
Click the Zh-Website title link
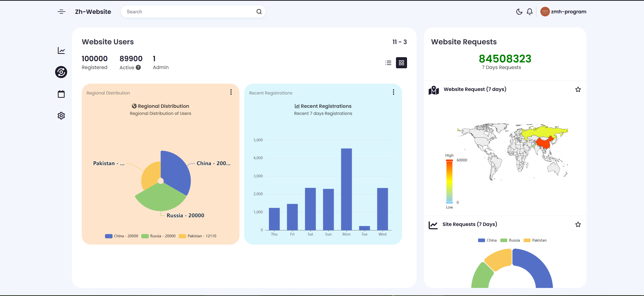click(93, 12)
